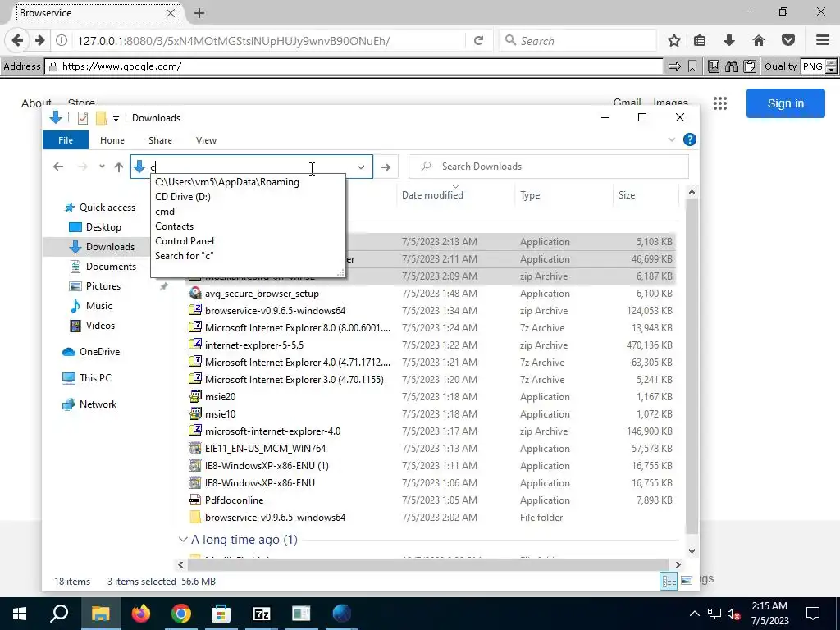Screen dimensions: 840x630
Task: Show your Firefox bookmarks list
Action: [x=700, y=41]
